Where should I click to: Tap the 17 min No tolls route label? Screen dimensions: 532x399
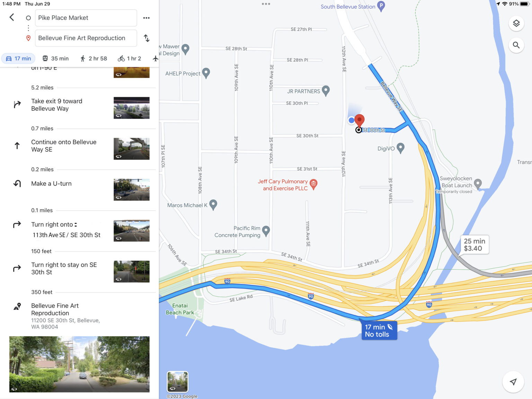coord(379,330)
